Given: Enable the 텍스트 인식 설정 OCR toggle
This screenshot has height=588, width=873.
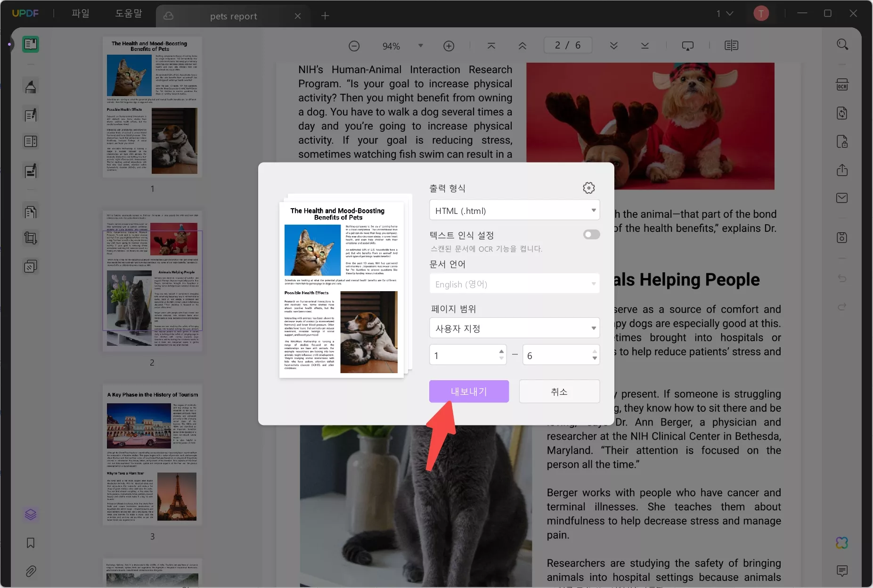Looking at the screenshot, I should 592,235.
